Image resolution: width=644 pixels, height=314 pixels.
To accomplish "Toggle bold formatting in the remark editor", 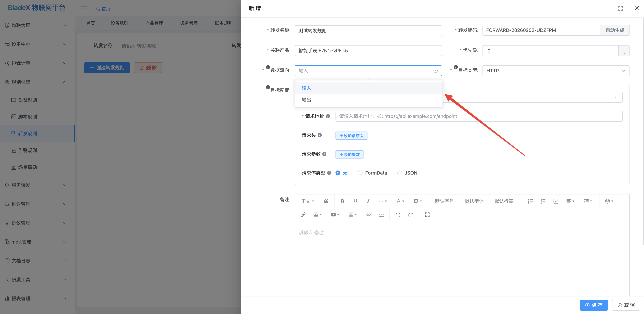I will coord(342,201).
